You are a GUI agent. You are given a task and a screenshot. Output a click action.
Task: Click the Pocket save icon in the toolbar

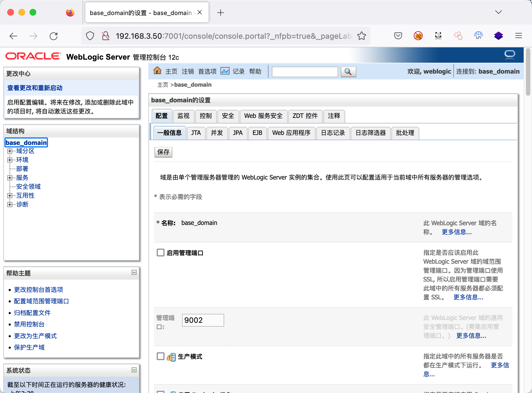point(398,36)
